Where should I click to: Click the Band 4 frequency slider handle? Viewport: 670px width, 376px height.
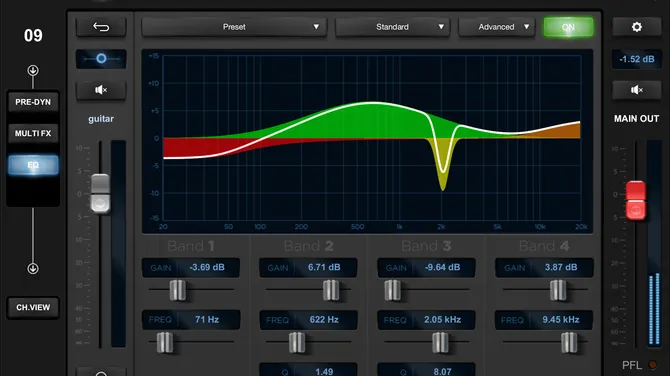click(569, 342)
